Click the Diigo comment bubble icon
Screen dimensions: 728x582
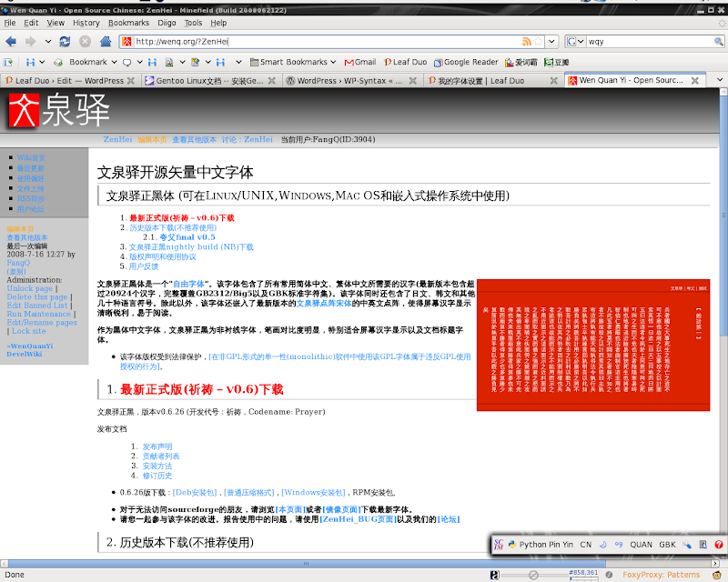coord(126,62)
